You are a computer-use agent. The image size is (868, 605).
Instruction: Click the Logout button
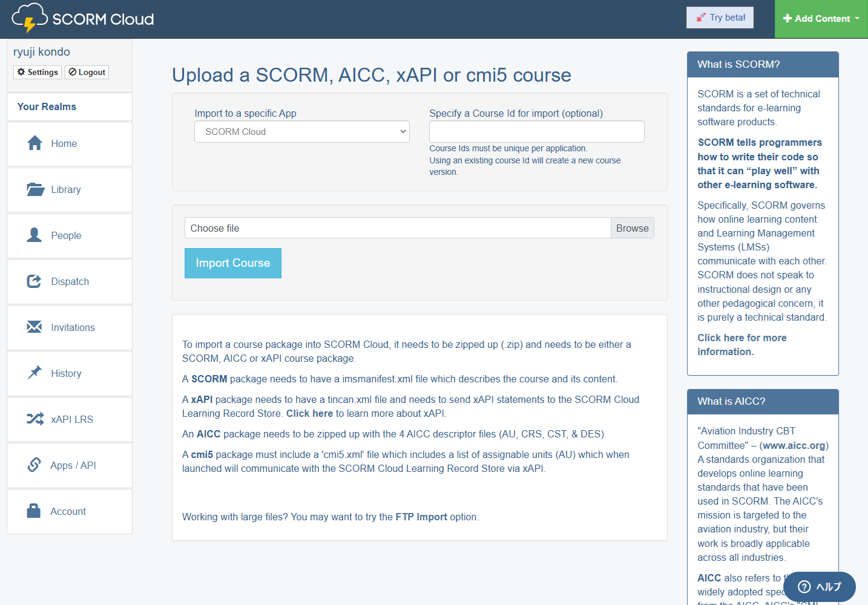[87, 72]
